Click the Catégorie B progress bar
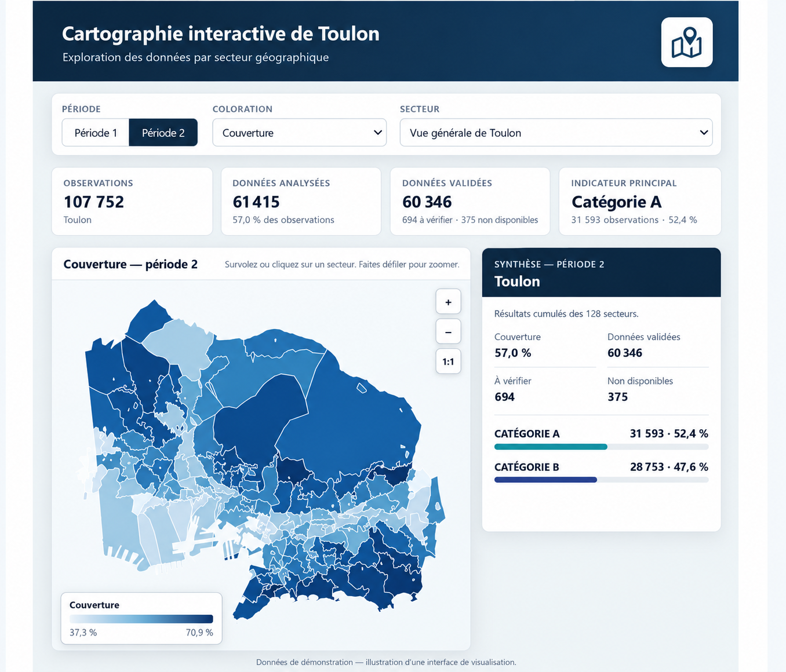Screen dimensions: 786x672 [601, 480]
